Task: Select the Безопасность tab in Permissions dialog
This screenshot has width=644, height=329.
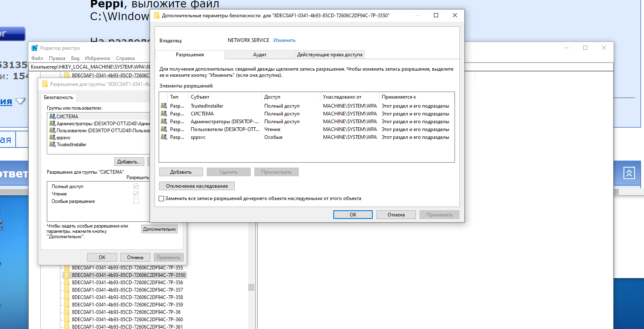Action: [x=59, y=97]
